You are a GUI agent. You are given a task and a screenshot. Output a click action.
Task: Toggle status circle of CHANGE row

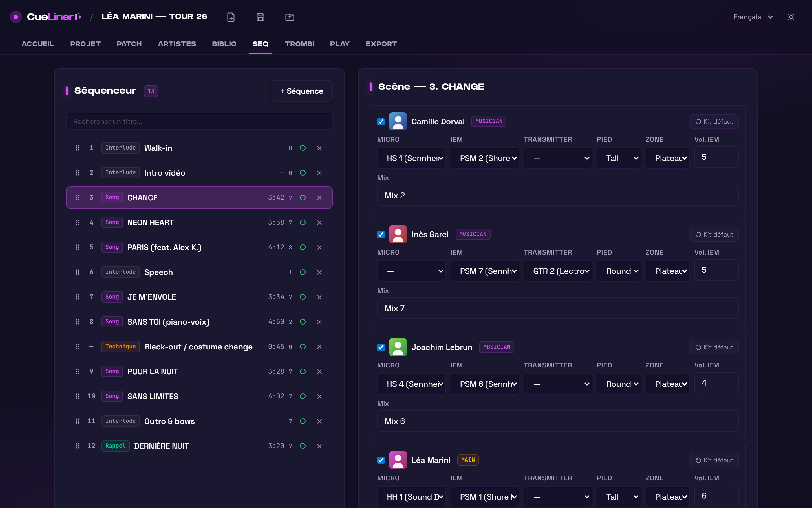[303, 198]
